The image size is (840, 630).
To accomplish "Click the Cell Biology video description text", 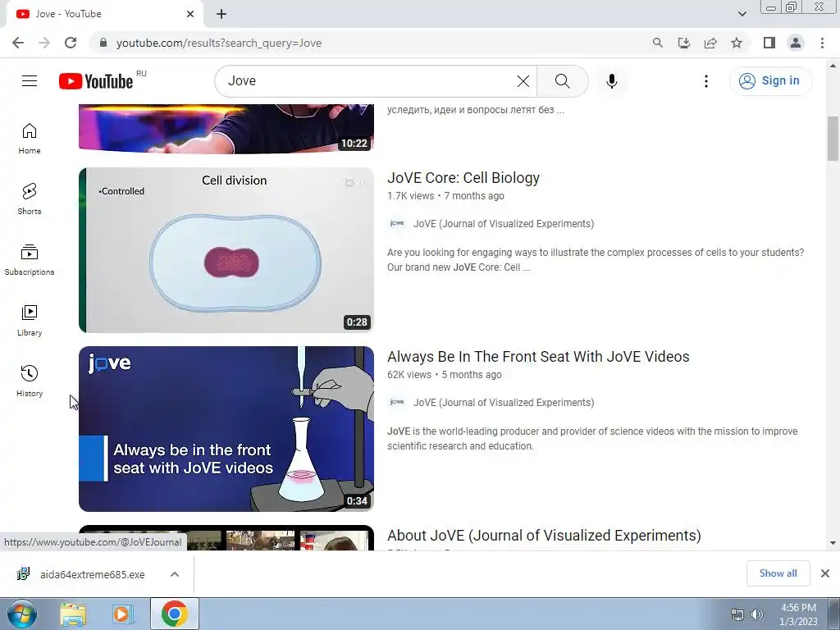I will 596,260.
